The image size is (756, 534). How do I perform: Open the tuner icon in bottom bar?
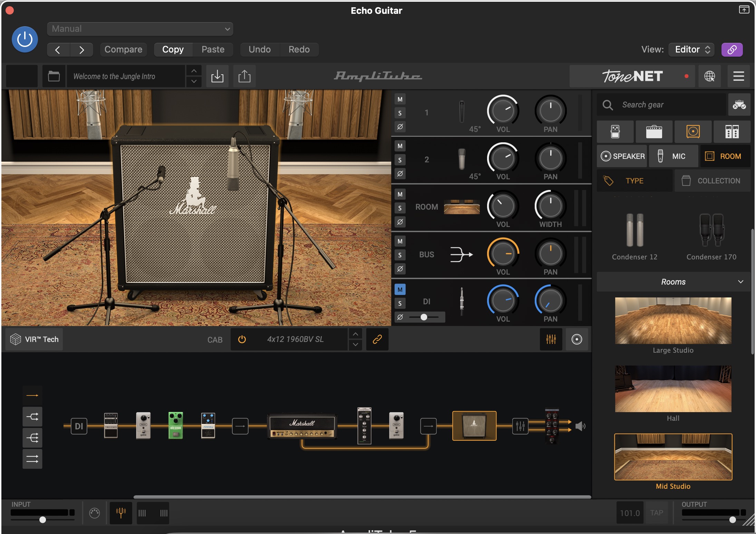[121, 513]
